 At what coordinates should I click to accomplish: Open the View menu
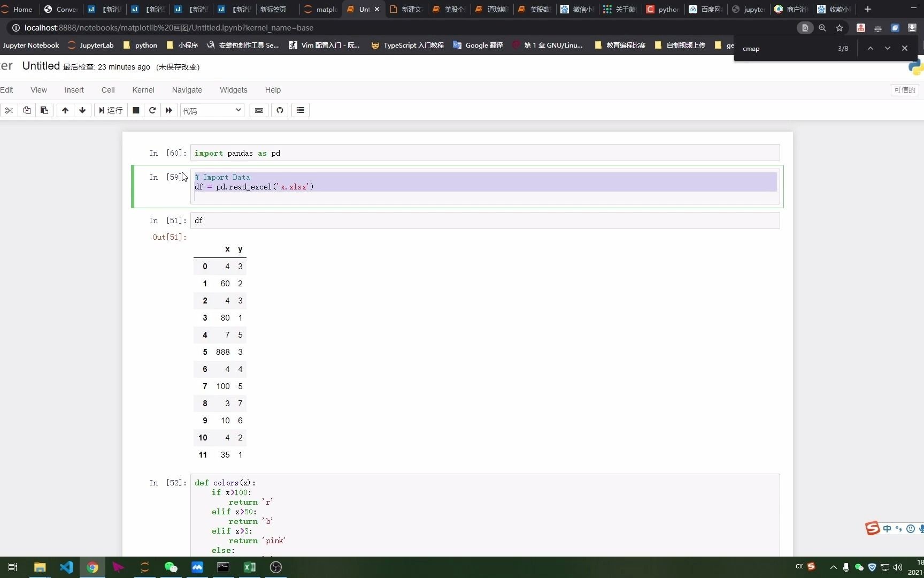(38, 90)
